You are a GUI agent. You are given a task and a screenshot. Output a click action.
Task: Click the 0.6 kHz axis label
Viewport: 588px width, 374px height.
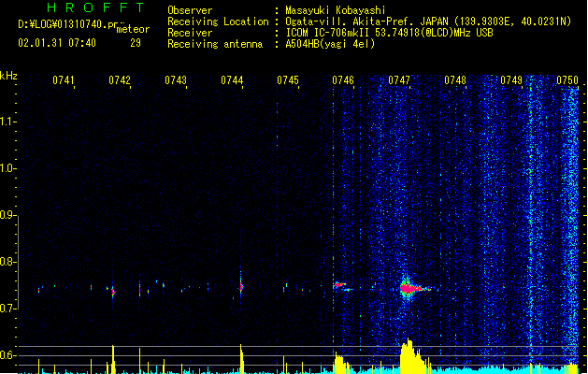(7, 355)
